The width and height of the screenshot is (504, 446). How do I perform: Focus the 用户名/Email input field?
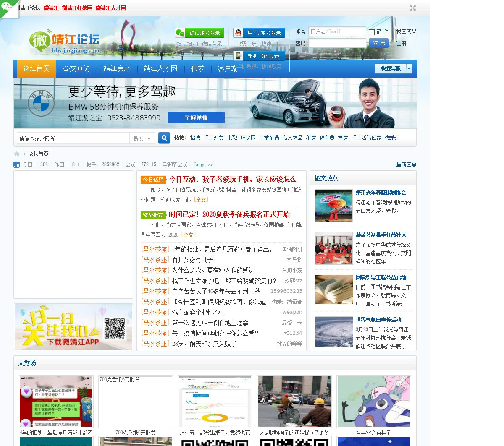[337, 31]
